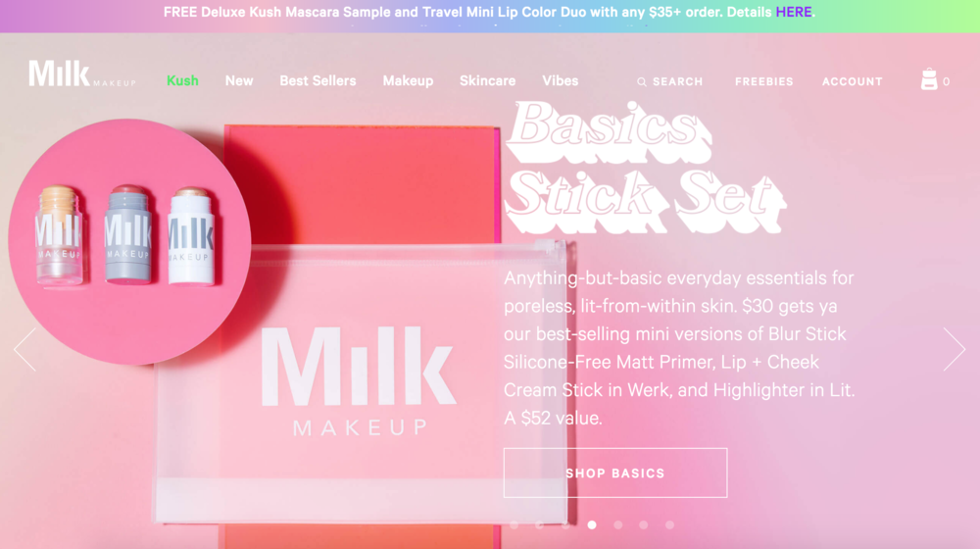Click the search magnifier icon
This screenshot has height=549, width=980.
click(641, 82)
